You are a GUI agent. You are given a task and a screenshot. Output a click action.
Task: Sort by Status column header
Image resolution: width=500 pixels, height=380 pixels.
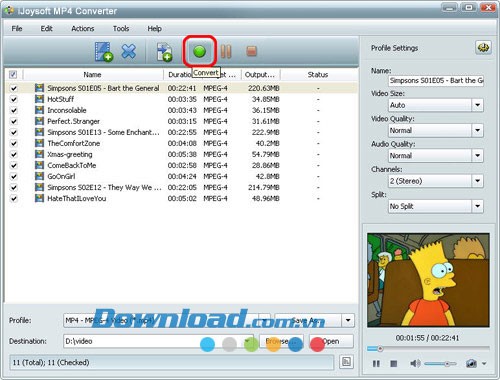coord(318,74)
